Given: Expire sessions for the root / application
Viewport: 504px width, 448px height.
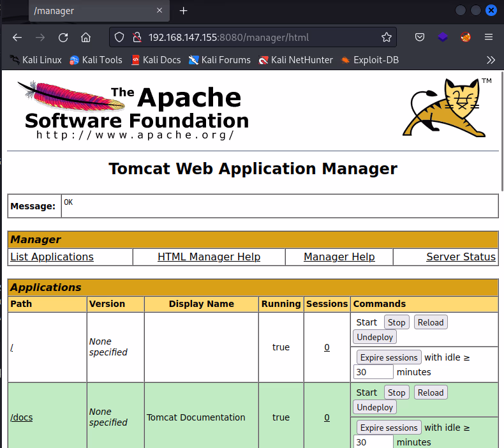Looking at the screenshot, I should point(389,357).
